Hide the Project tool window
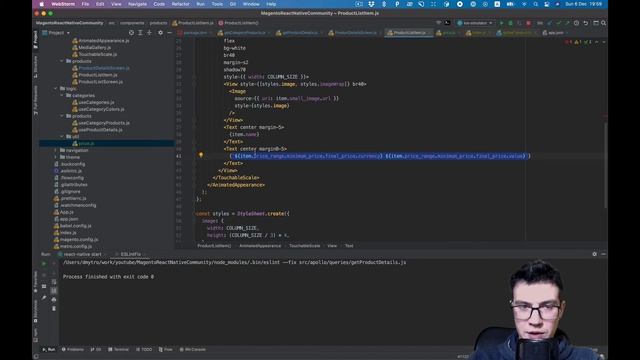640x360 pixels. click(x=169, y=33)
